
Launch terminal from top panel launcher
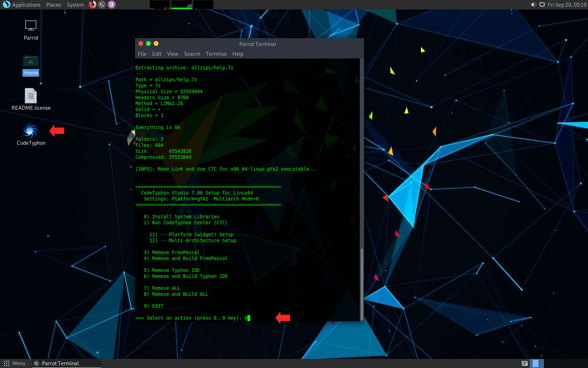[102, 5]
